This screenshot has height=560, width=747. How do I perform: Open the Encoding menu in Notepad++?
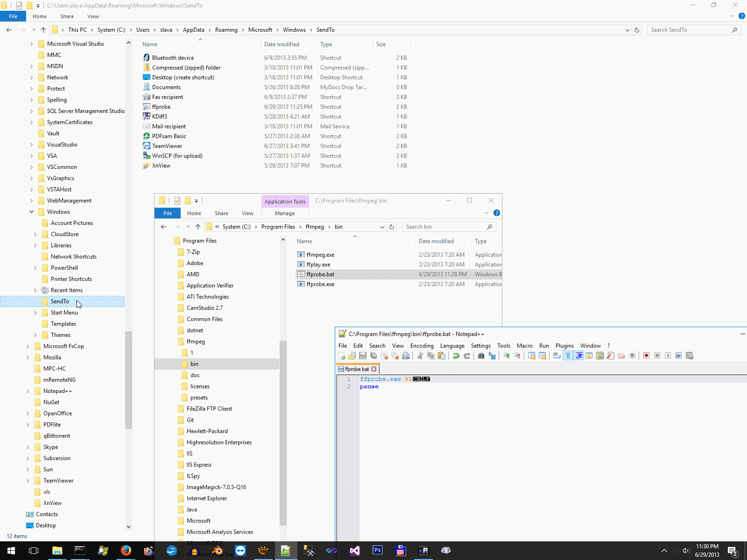(422, 346)
